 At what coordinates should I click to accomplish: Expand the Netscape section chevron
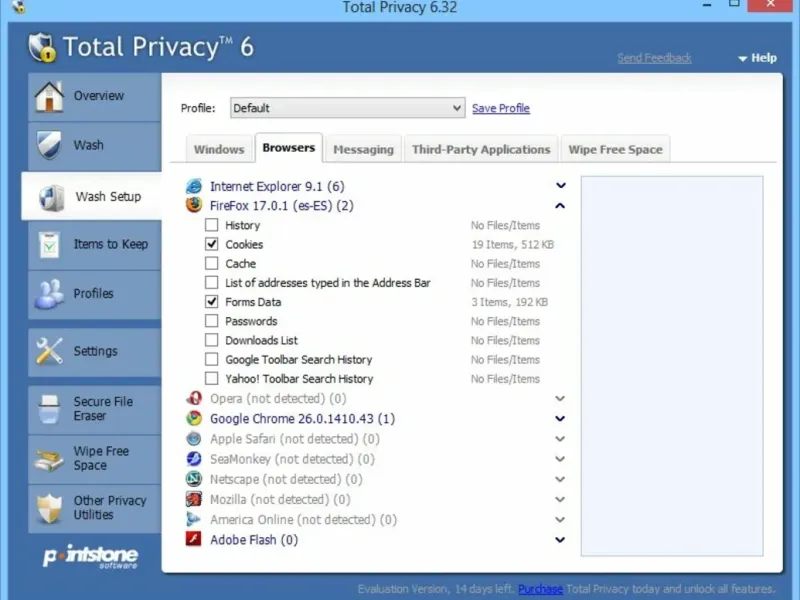pyautogui.click(x=560, y=479)
